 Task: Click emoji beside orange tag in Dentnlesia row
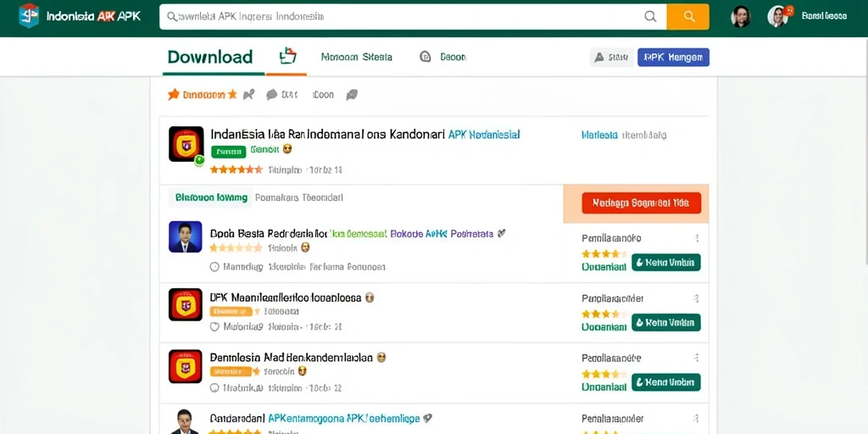pyautogui.click(x=302, y=371)
